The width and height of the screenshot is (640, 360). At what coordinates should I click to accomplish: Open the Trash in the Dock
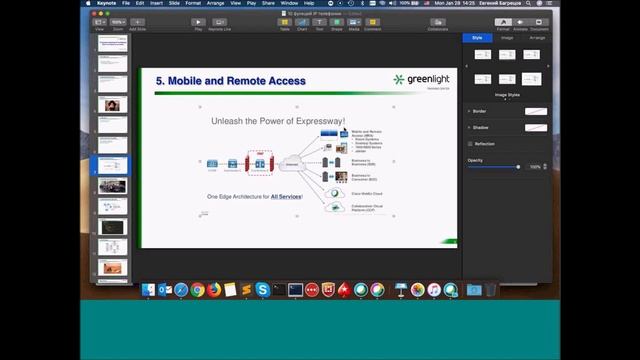coord(491,290)
